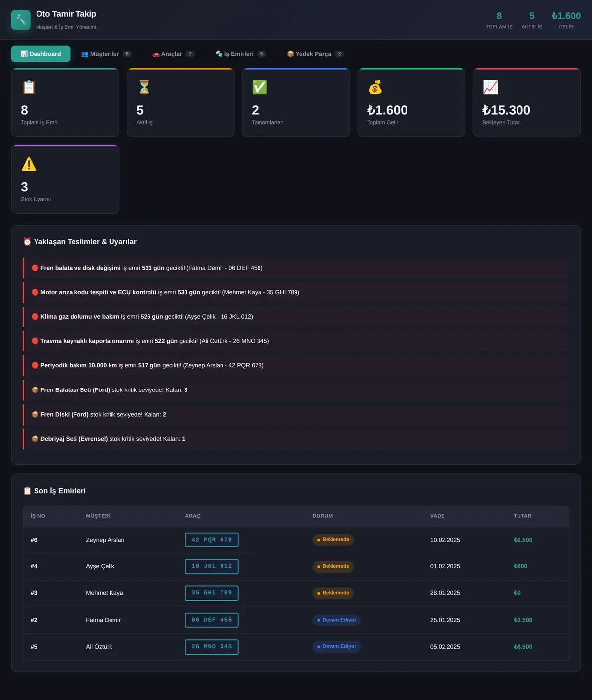Click the warning triangle icon on Stok Uyarısı card
This screenshot has width=592, height=700.
(x=29, y=164)
